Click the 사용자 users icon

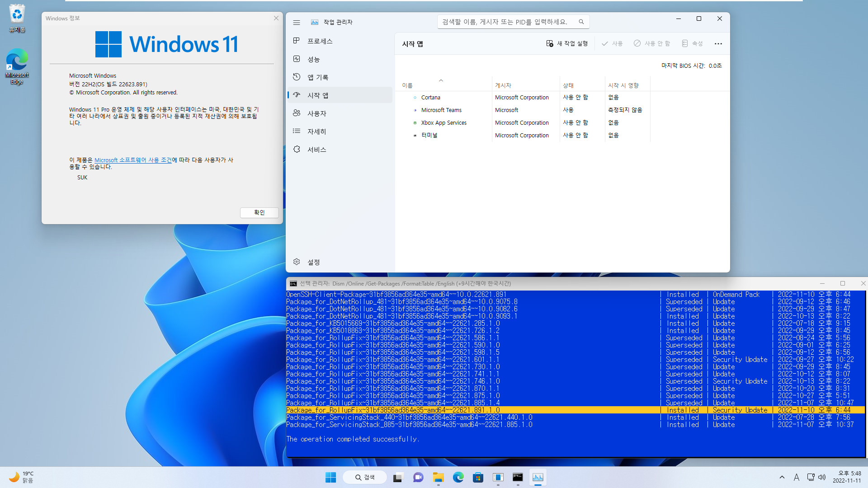297,113
